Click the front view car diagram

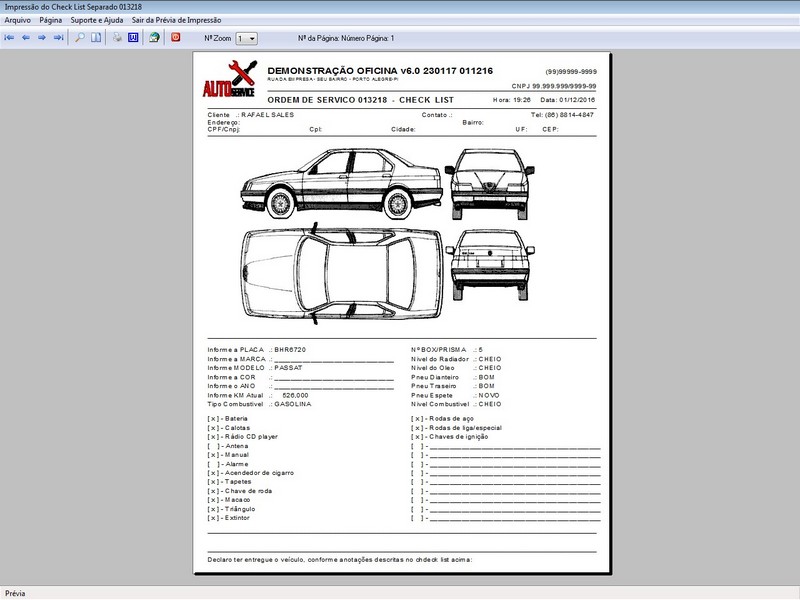coord(489,184)
